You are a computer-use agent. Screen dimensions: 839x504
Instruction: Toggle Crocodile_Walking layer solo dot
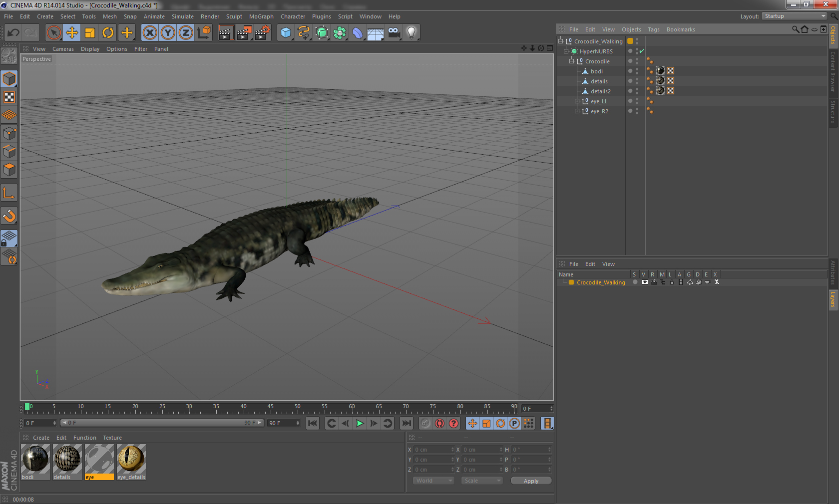[x=635, y=282]
